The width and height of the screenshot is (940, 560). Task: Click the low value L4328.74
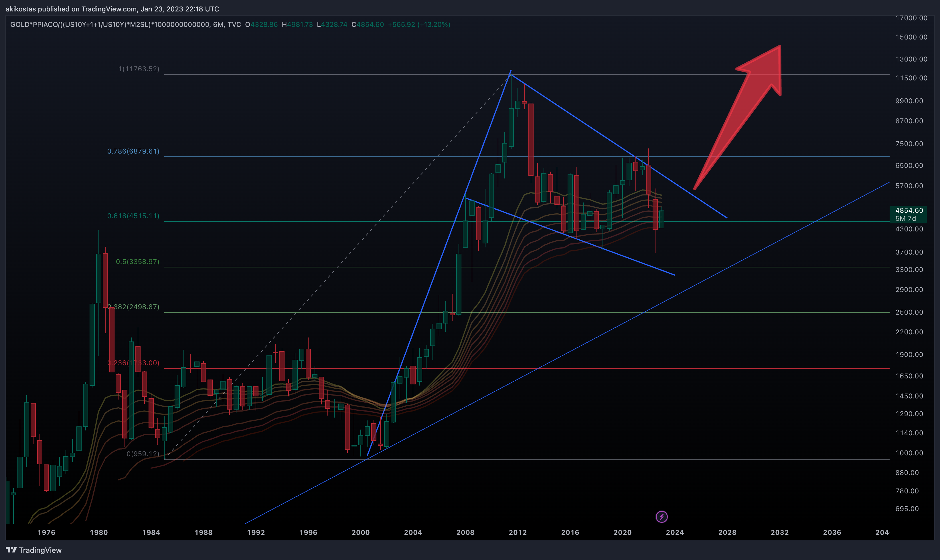[332, 25]
